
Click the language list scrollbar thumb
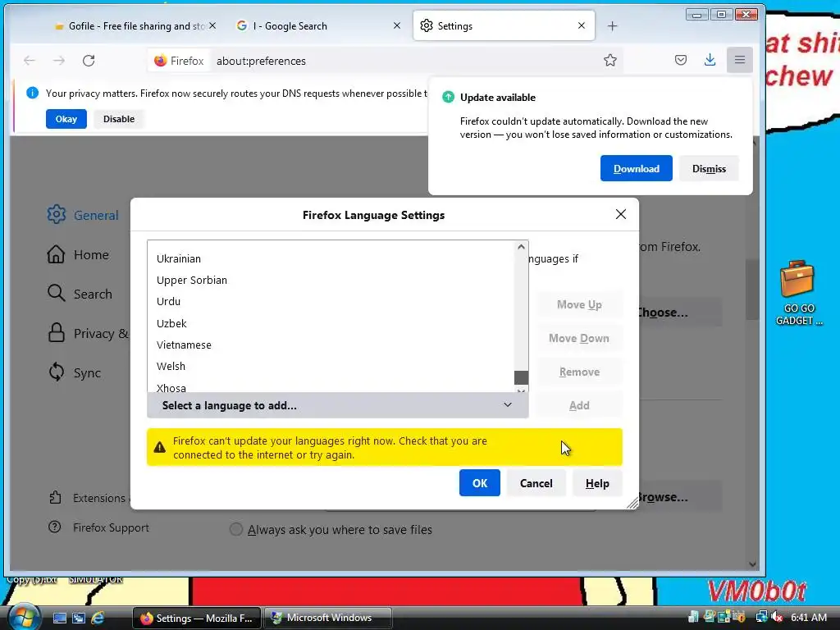(521, 377)
